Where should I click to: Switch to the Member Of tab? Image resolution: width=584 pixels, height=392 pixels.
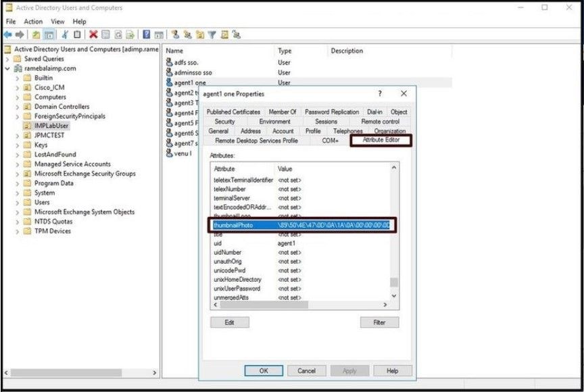point(283,112)
